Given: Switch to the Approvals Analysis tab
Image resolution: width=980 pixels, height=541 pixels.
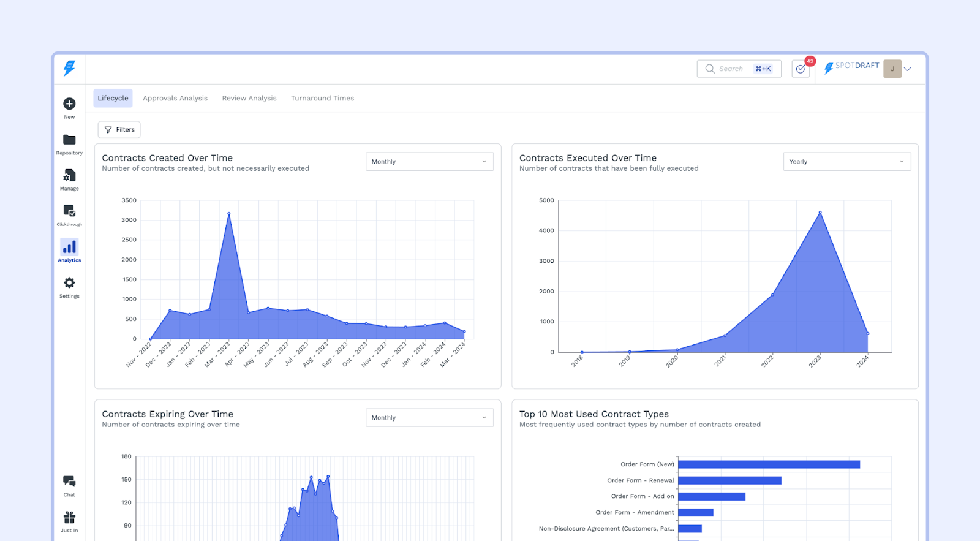Looking at the screenshot, I should coord(175,98).
